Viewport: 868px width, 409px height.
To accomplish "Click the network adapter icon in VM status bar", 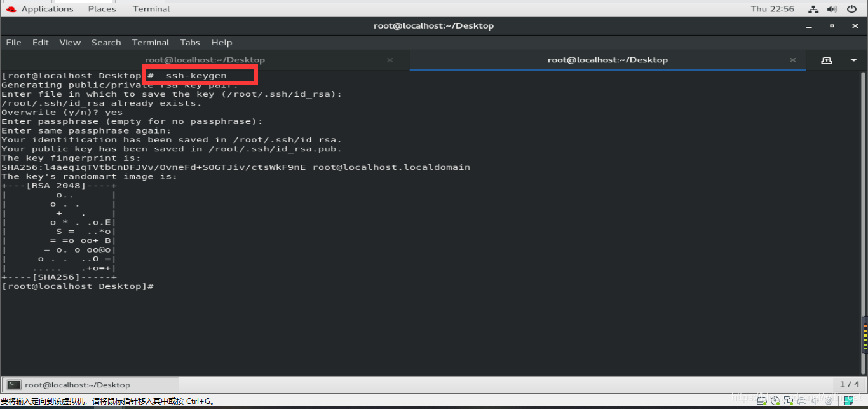I will 789,401.
